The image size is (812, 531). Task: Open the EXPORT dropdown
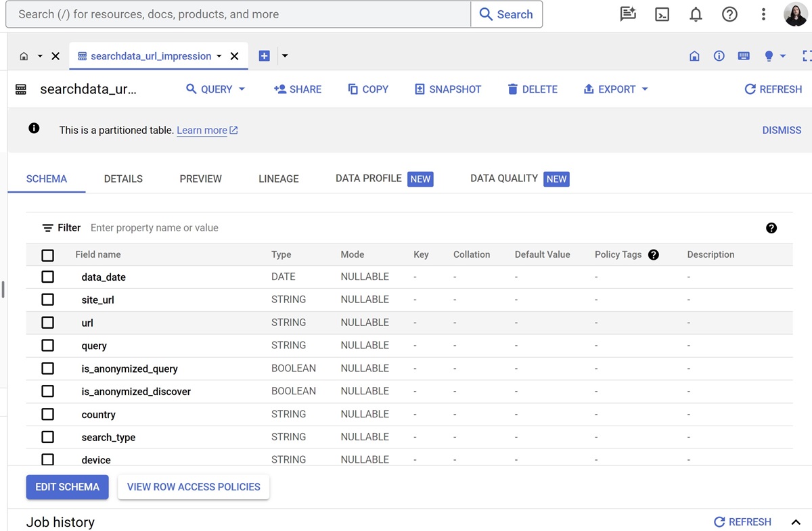[616, 89]
